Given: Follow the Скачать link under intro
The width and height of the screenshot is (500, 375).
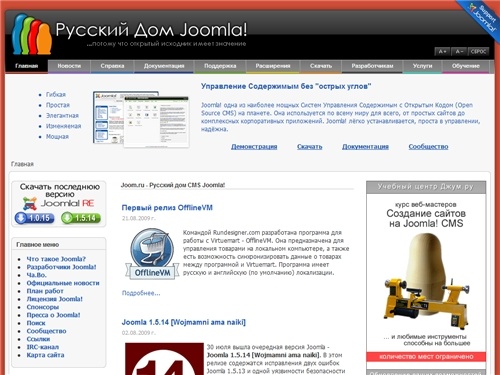Looking at the screenshot, I should [310, 147].
